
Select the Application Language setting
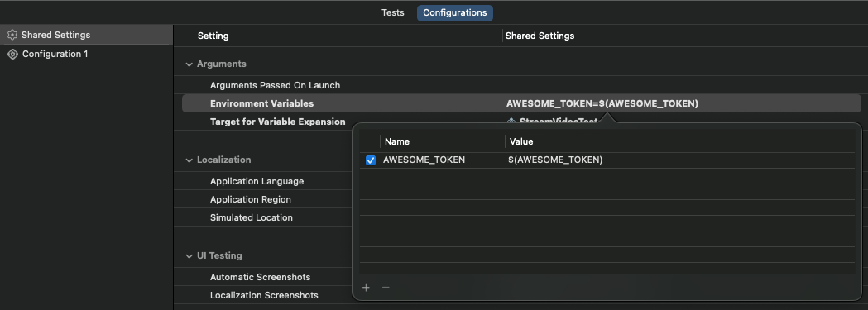257,181
